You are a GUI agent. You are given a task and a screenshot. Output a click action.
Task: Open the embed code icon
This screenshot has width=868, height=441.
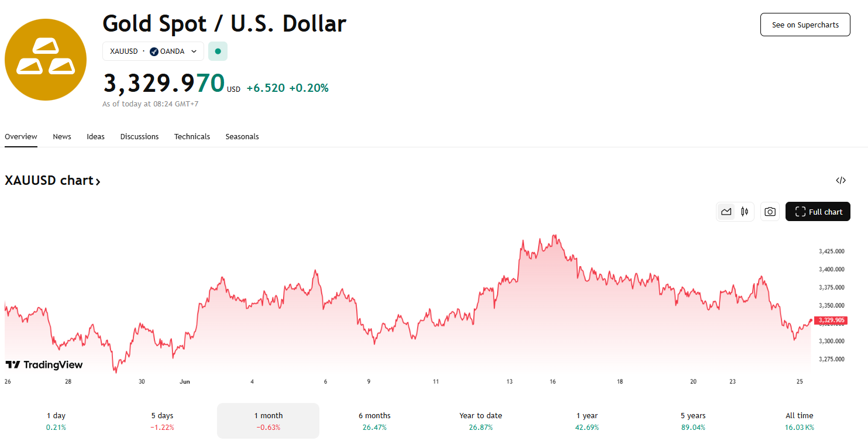[841, 180]
